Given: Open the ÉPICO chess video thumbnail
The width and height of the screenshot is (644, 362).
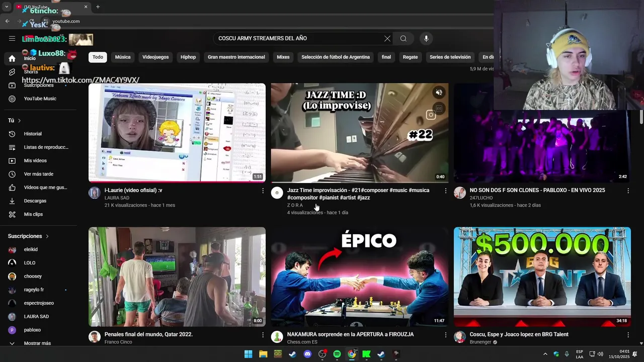Looking at the screenshot, I should pyautogui.click(x=360, y=277).
